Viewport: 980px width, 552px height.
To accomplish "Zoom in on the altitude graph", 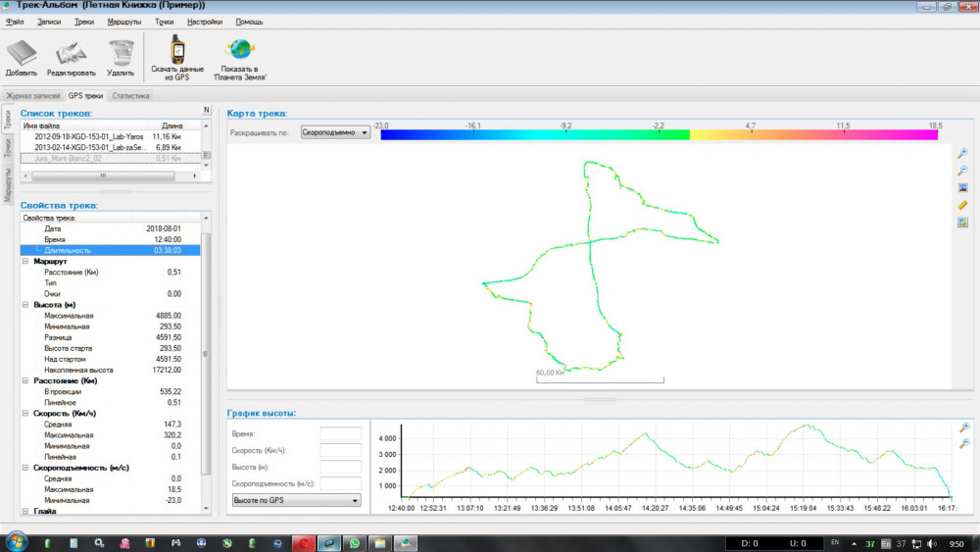I will tap(963, 427).
